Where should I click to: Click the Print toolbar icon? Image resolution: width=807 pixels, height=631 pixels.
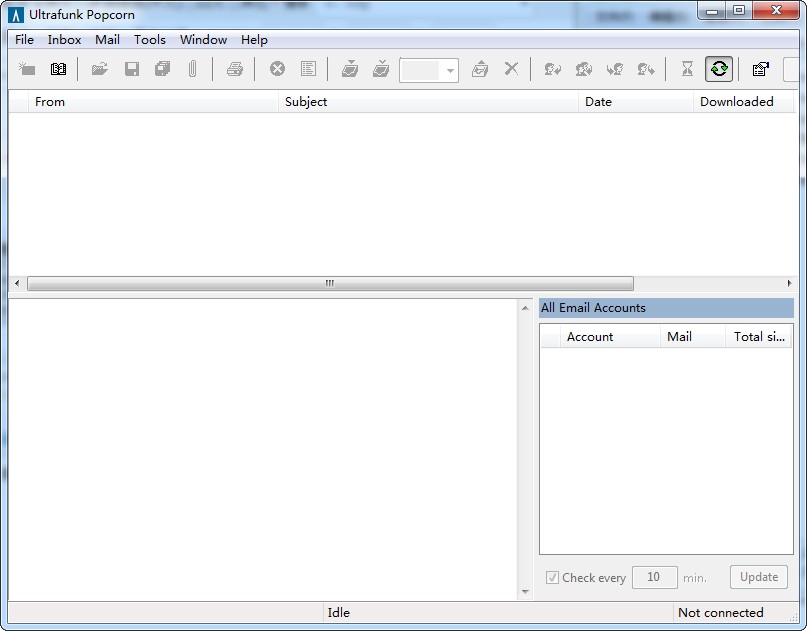235,68
